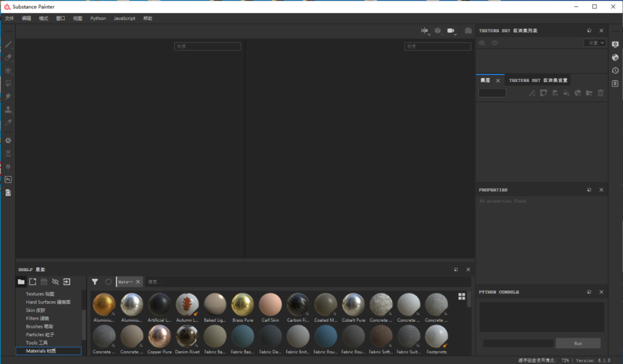This screenshot has height=364, width=623.
Task: Open the JavaScript menu
Action: 125,18
